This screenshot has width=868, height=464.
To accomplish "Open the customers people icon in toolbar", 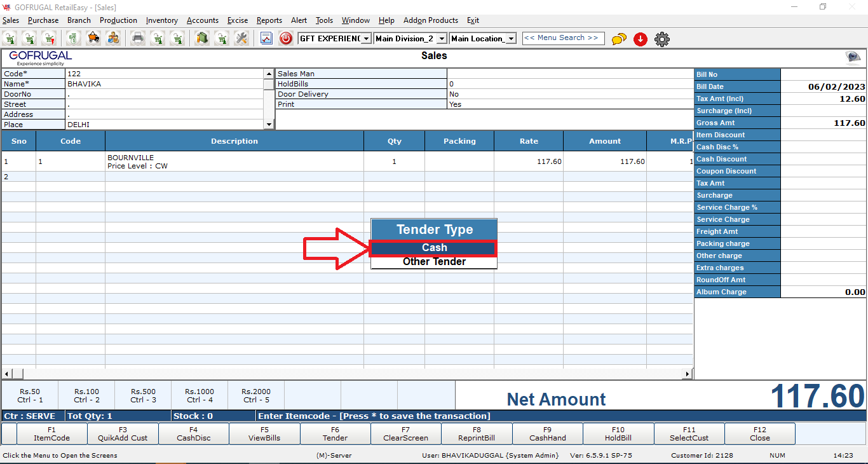I will (113, 39).
